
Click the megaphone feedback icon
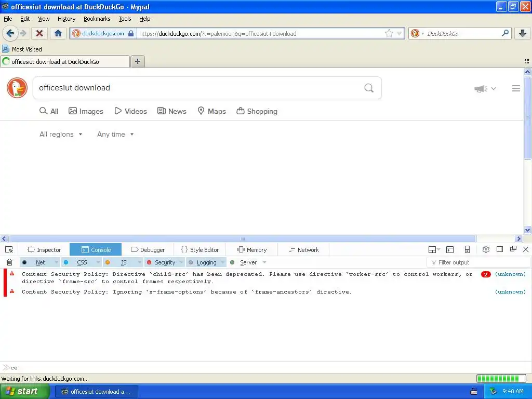coord(481,88)
